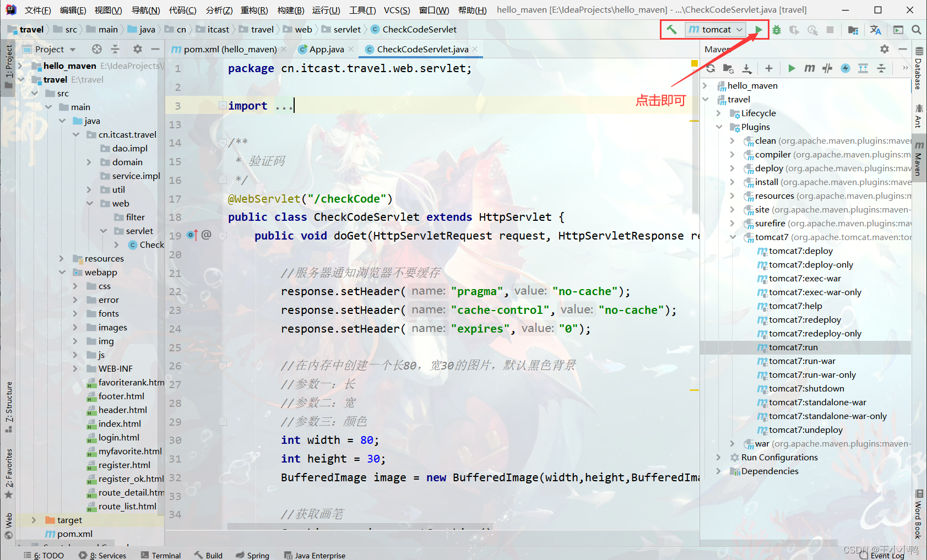Toggle skip tests mode lightning icon
The image size is (927, 560).
(x=845, y=68)
